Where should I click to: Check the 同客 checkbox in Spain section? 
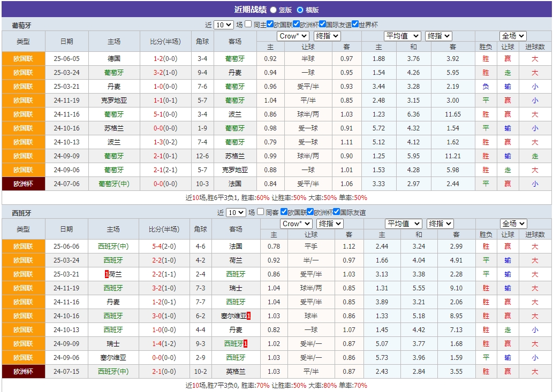tap(261, 211)
